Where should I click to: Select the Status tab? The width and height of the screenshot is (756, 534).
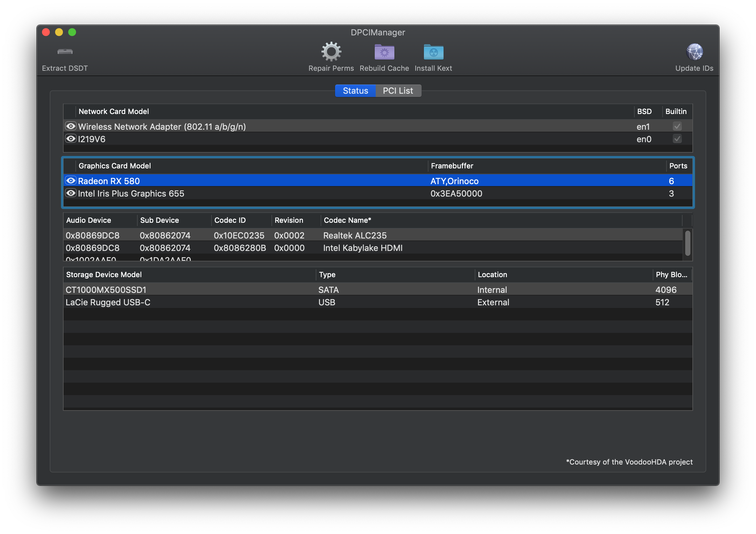pyautogui.click(x=355, y=91)
